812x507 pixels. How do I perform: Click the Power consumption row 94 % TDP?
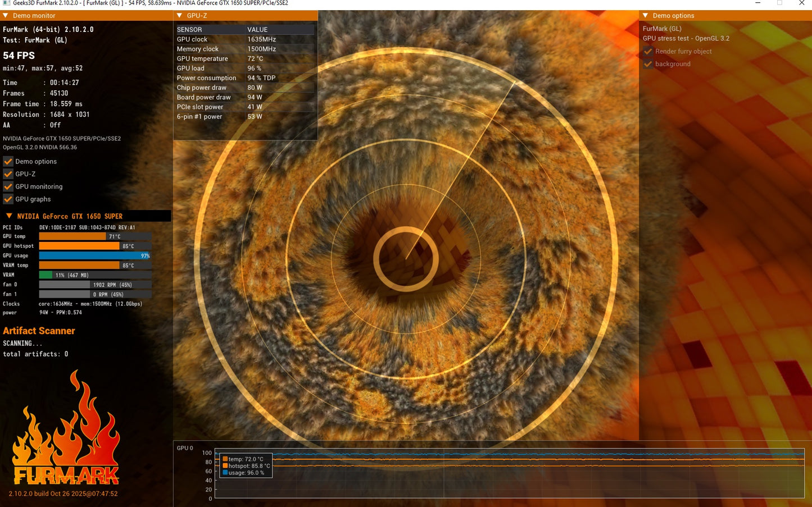(245, 78)
